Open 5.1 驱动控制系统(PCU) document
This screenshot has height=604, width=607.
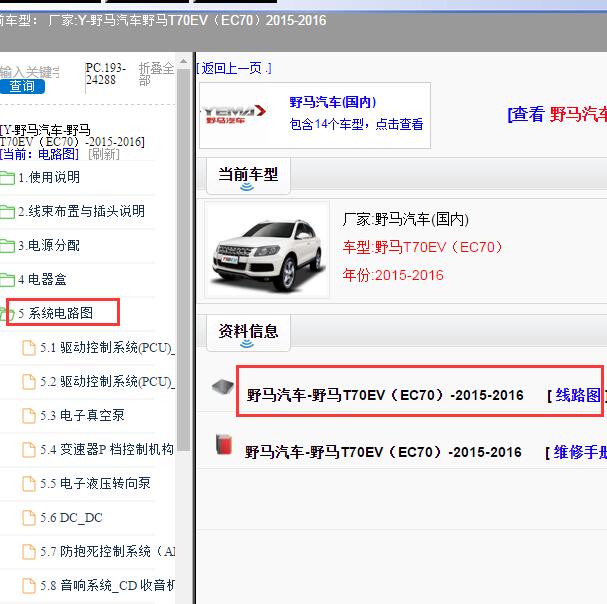(108, 348)
